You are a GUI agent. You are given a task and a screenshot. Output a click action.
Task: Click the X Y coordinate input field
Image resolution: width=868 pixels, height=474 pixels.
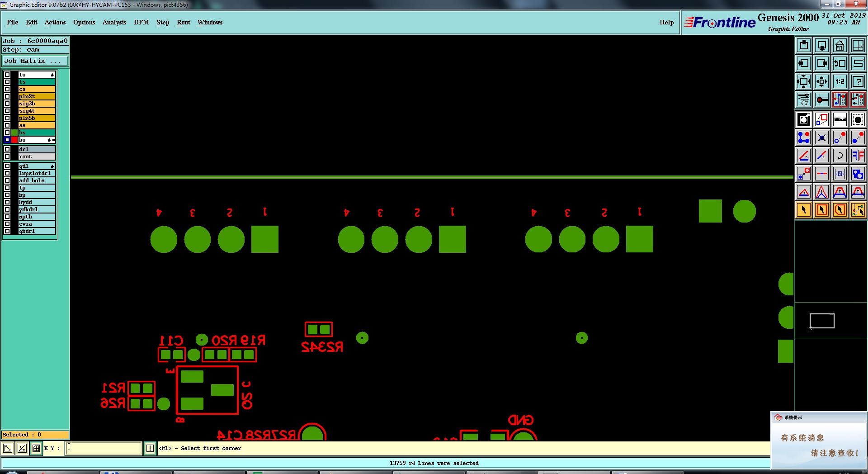[104, 448]
